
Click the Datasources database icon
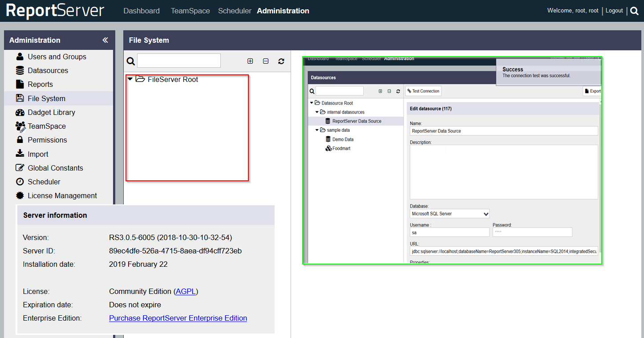(20, 70)
